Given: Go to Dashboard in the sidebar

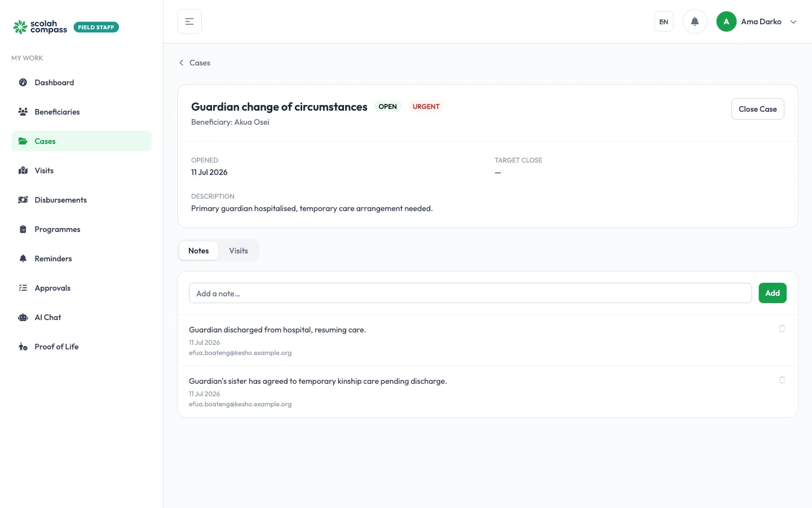Looking at the screenshot, I should 81,82.
